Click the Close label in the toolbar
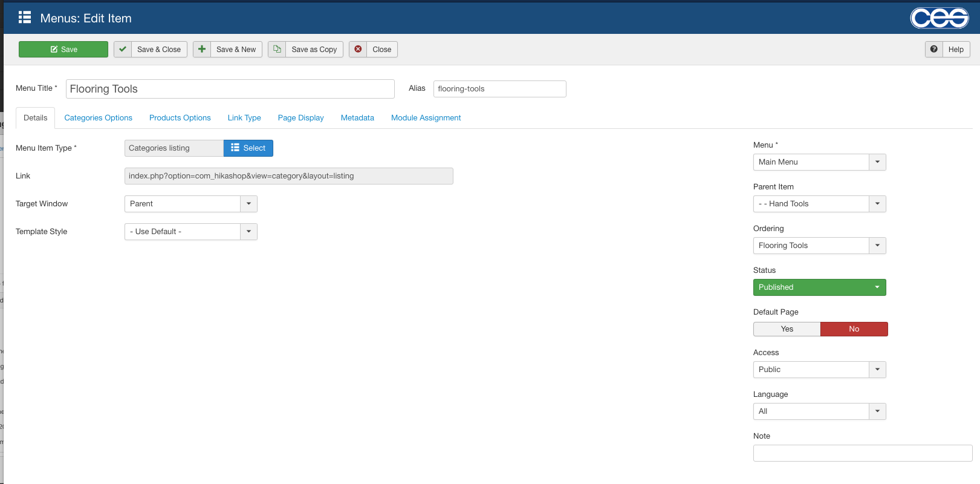 point(382,50)
